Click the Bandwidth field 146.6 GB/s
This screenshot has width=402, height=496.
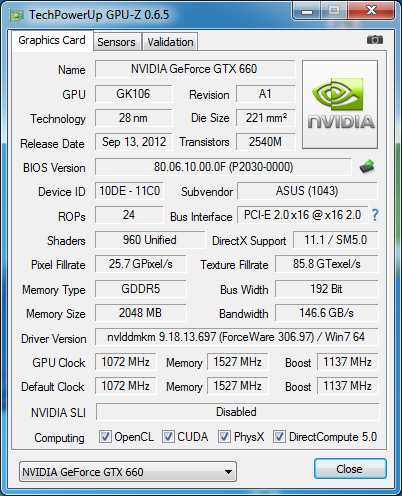(327, 313)
